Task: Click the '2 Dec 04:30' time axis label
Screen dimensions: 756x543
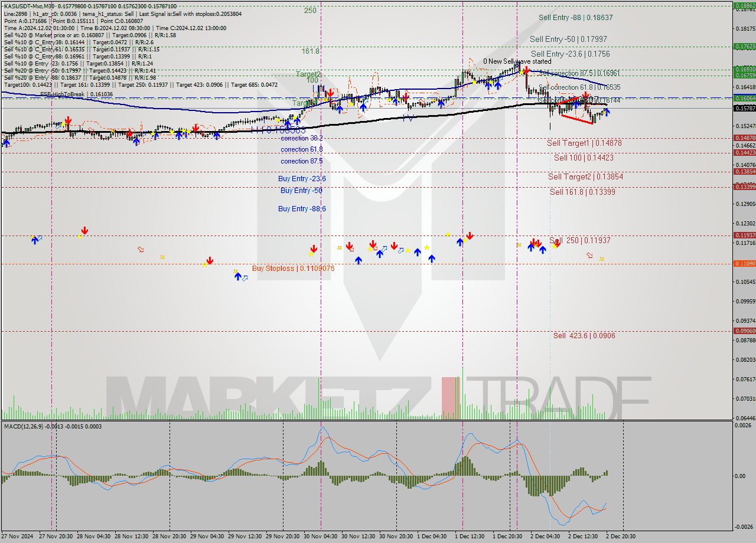Action: pos(545,537)
